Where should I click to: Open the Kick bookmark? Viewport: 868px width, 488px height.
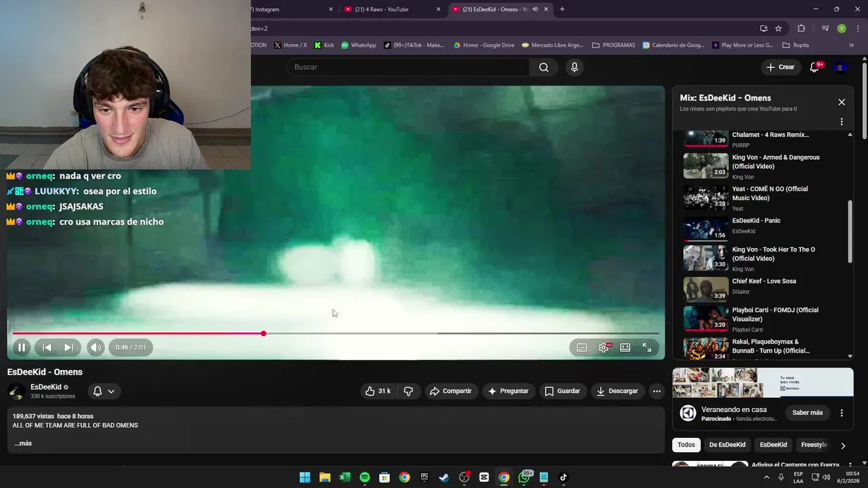pos(324,45)
